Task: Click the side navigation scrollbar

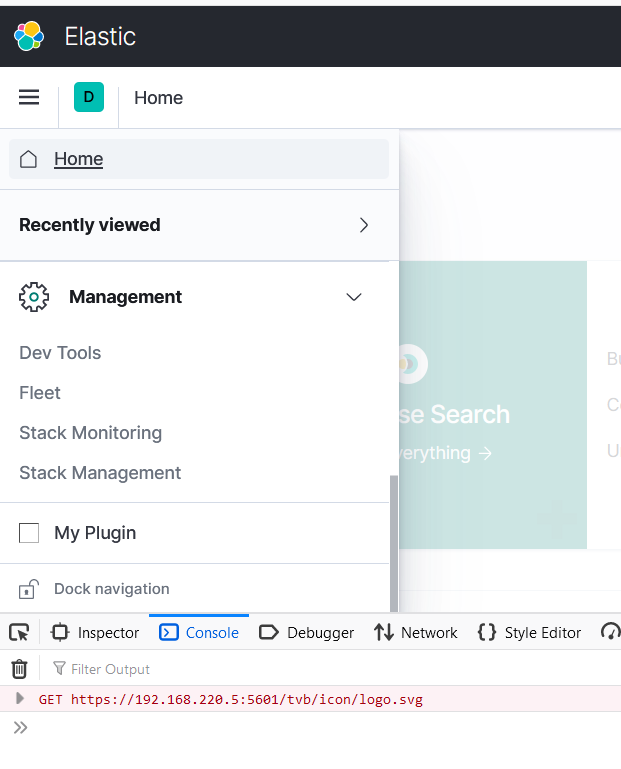Action: [x=394, y=543]
